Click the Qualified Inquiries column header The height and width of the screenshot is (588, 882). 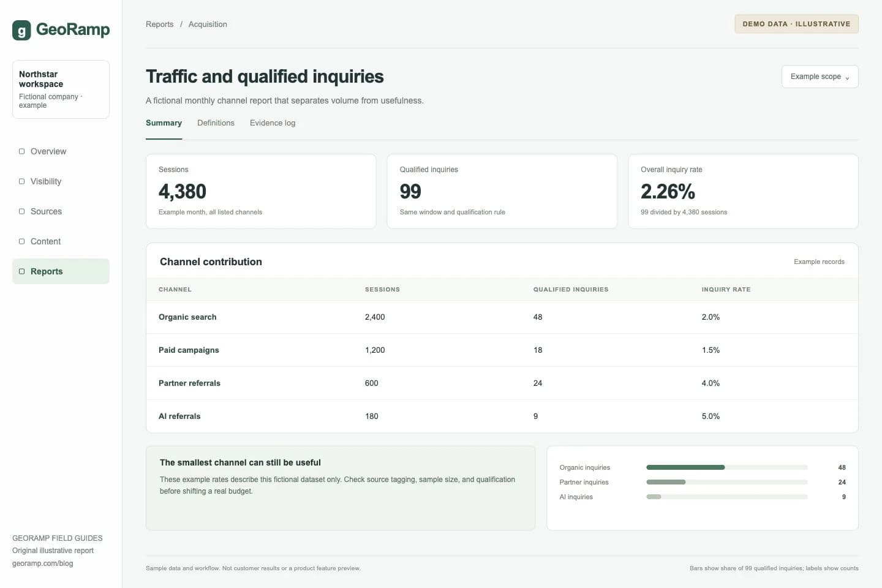pyautogui.click(x=571, y=290)
